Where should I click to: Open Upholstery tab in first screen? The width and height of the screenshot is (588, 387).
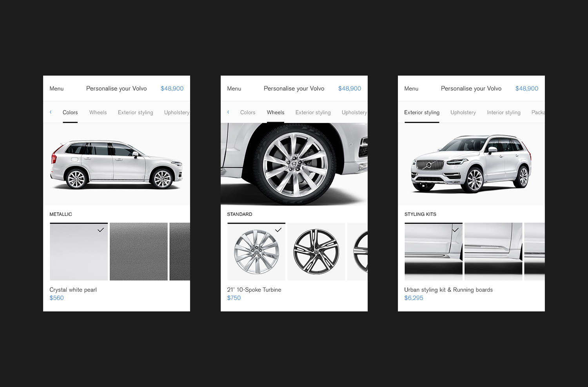[x=177, y=112]
